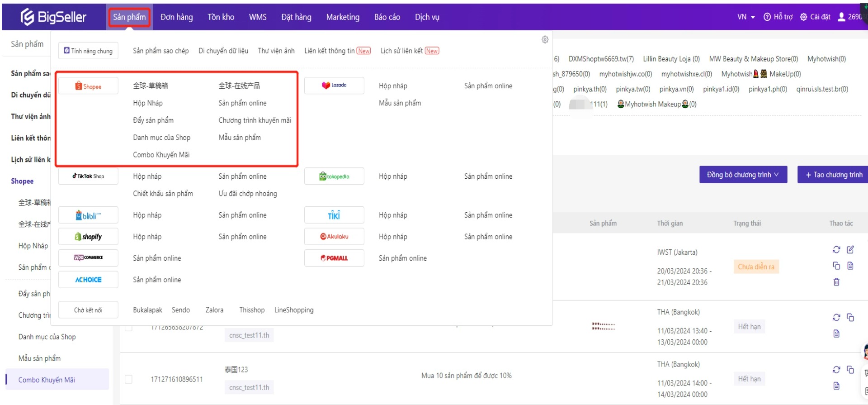Select the Shopify platform logo

click(88, 237)
